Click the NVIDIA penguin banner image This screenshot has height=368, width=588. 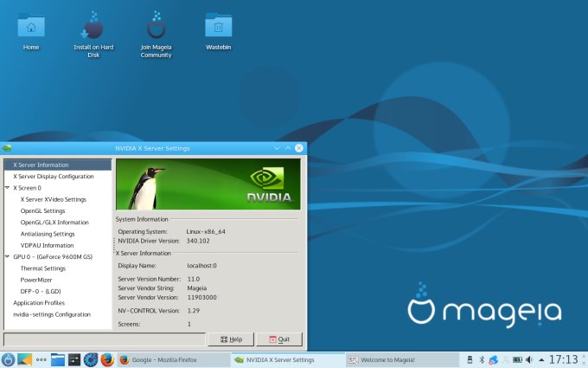click(208, 184)
